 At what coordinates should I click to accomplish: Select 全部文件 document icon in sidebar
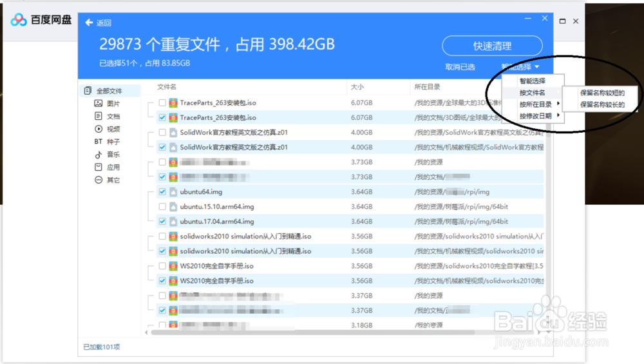click(88, 91)
